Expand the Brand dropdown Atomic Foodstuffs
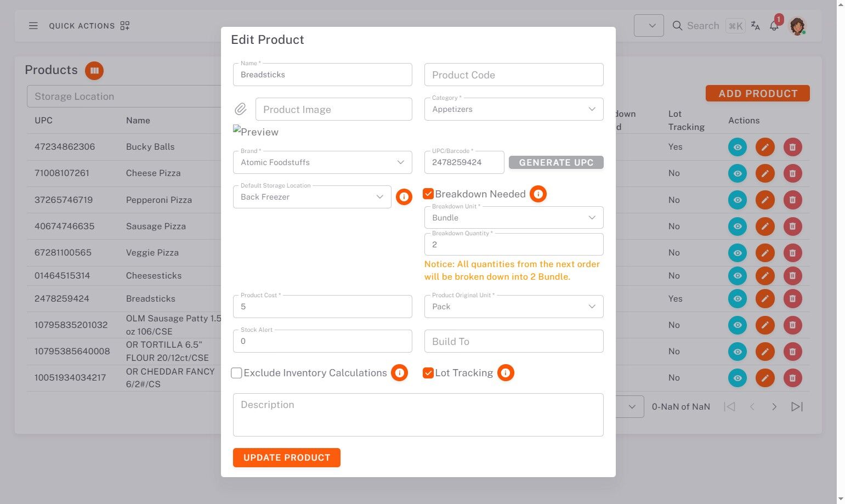 322,162
